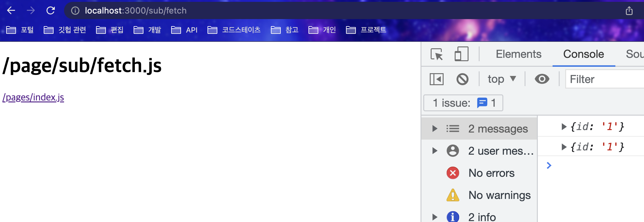Click the share icon in address bar
This screenshot has width=644, height=222.
click(629, 11)
